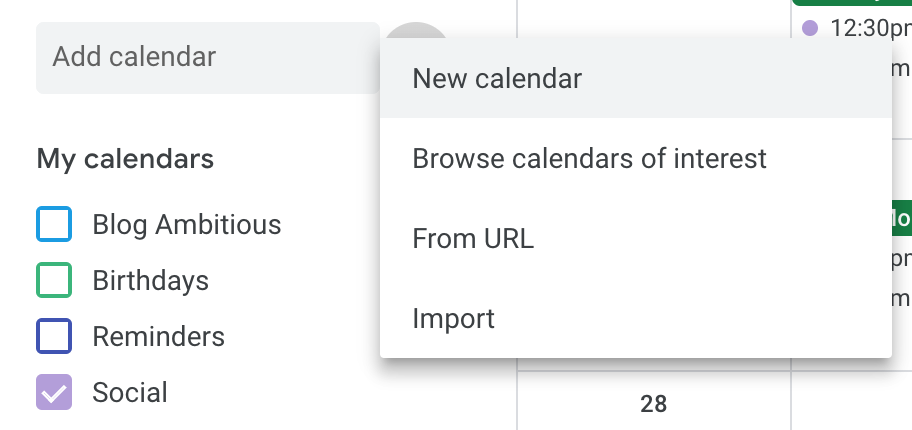The image size is (912, 430).
Task: Enable the Blog Ambitious calendar checkbox
Action: (x=54, y=224)
